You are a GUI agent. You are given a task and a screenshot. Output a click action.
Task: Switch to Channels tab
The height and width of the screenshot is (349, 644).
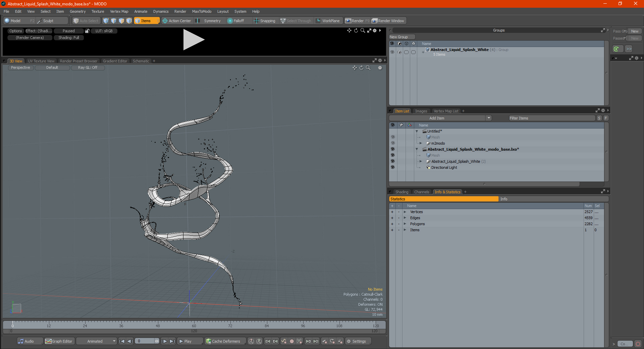[x=422, y=192]
